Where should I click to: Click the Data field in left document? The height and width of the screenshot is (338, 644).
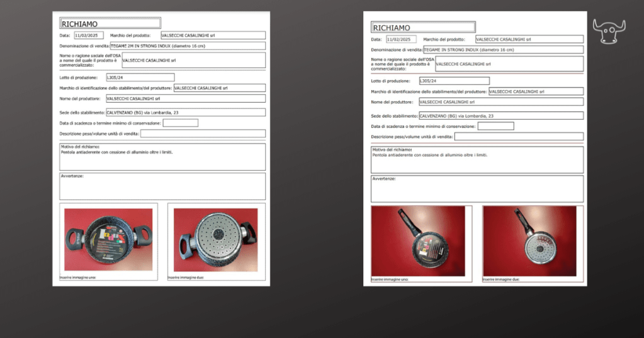point(88,36)
